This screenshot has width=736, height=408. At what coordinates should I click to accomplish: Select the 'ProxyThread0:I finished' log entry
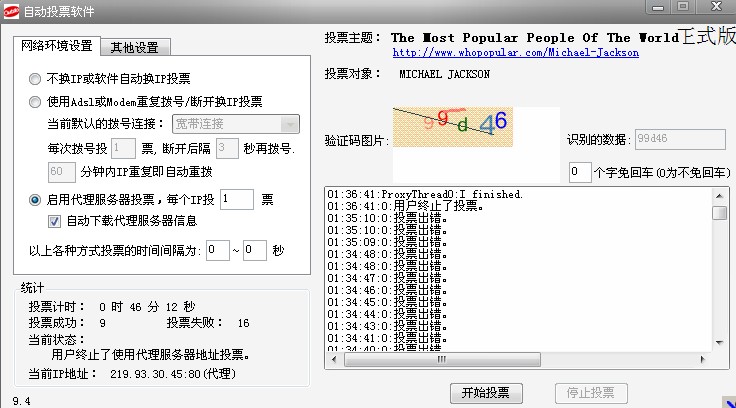[425, 194]
